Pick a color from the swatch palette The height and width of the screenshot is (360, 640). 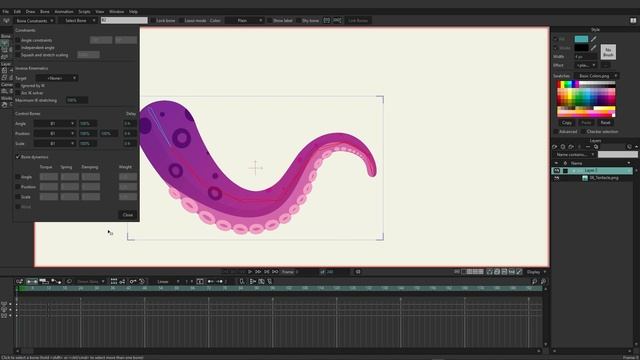point(586,99)
